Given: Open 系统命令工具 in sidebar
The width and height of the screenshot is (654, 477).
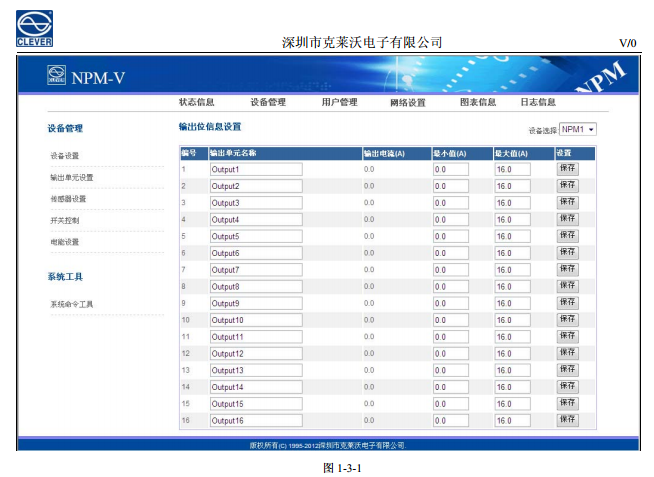Looking at the screenshot, I should point(72,304).
